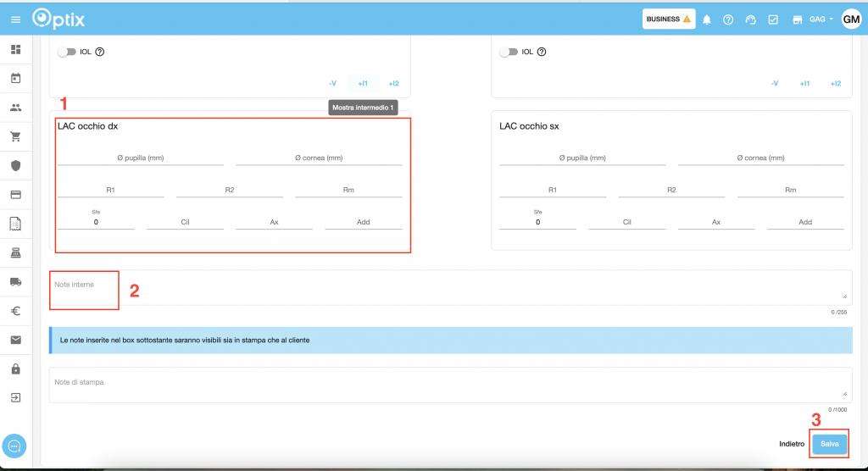The height and width of the screenshot is (471, 868).
Task: Click the euro currency sidebar icon
Action: [15, 311]
